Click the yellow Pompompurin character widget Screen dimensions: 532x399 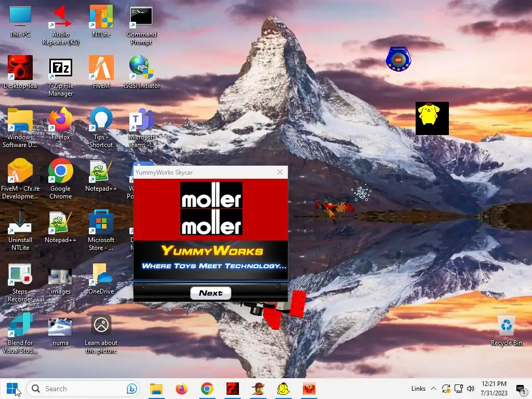click(x=432, y=118)
